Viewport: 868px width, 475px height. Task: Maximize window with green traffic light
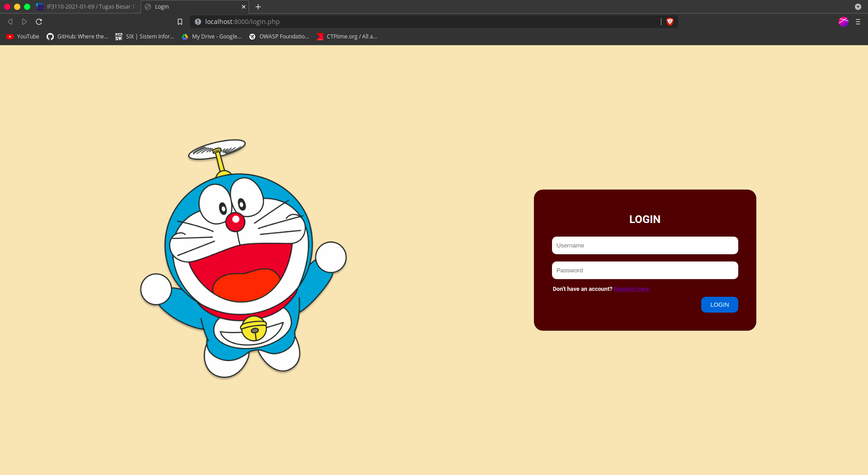tap(27, 7)
